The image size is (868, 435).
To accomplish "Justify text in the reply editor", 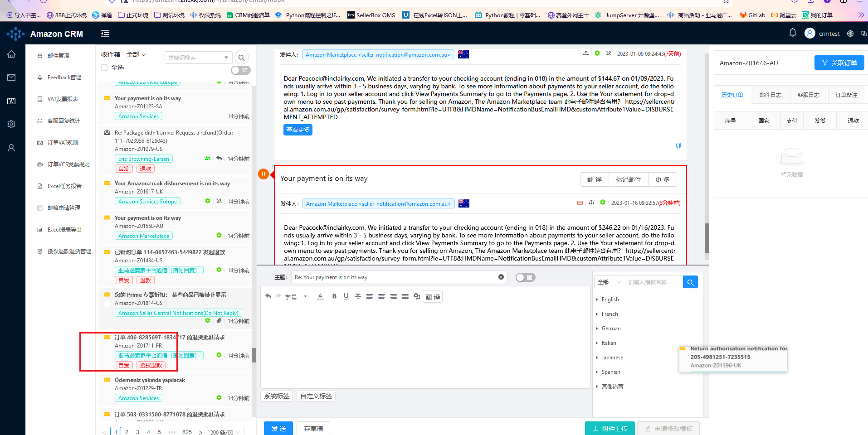I will coord(405,296).
